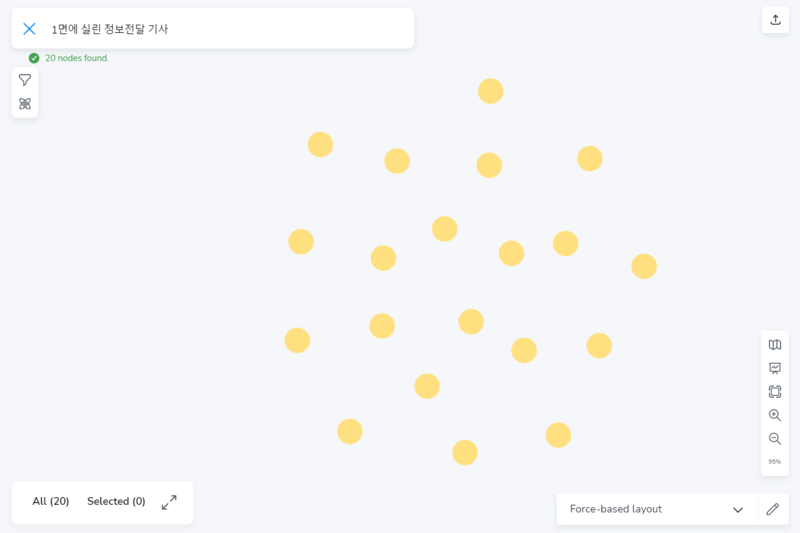The width and height of the screenshot is (800, 533).
Task: Click the layout dropdown chevron arrow
Action: (738, 510)
